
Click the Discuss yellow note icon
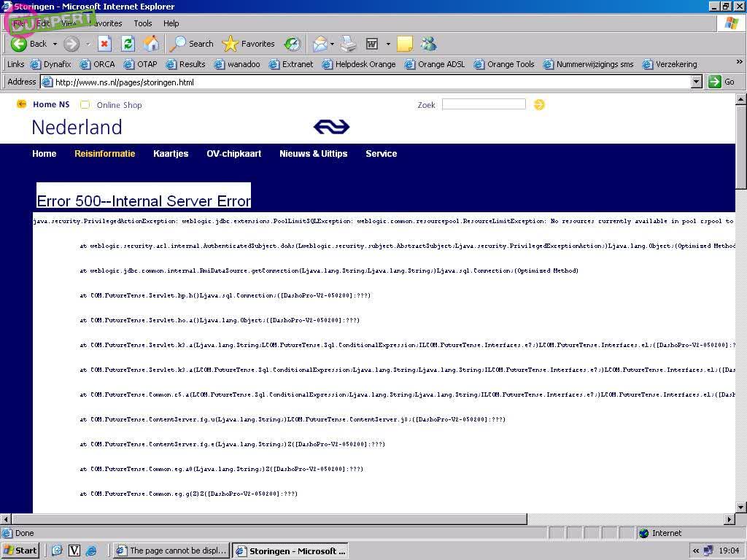coord(404,44)
